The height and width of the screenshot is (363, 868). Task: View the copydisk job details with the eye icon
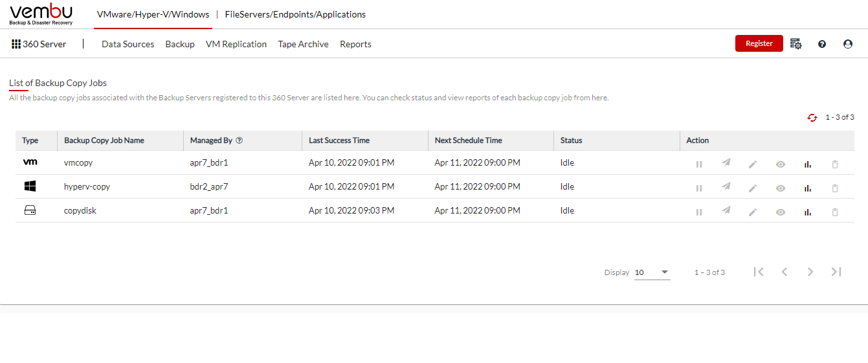click(x=781, y=212)
